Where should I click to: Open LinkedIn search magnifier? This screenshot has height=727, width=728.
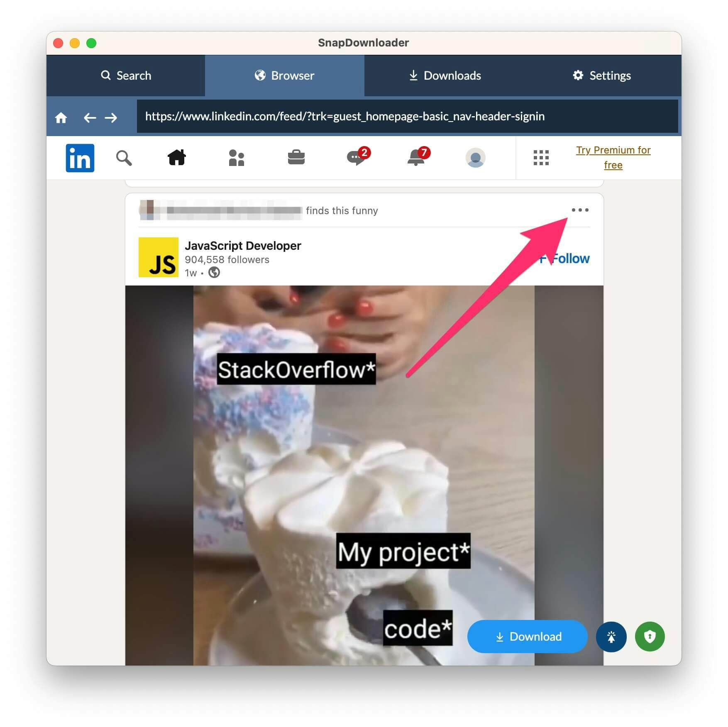(124, 158)
